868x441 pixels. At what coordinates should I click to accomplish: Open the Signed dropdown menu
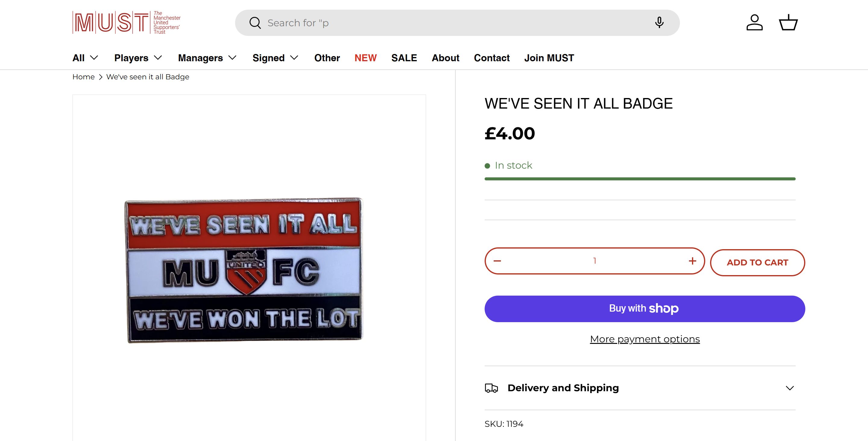click(275, 58)
